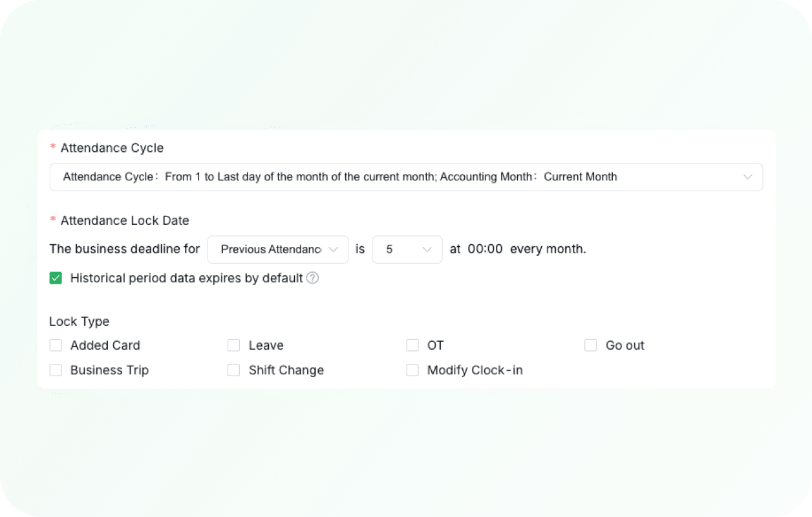Click the dropdown arrow on Attendance Cycle field
Screen dimensions: 812x517
click(748, 176)
